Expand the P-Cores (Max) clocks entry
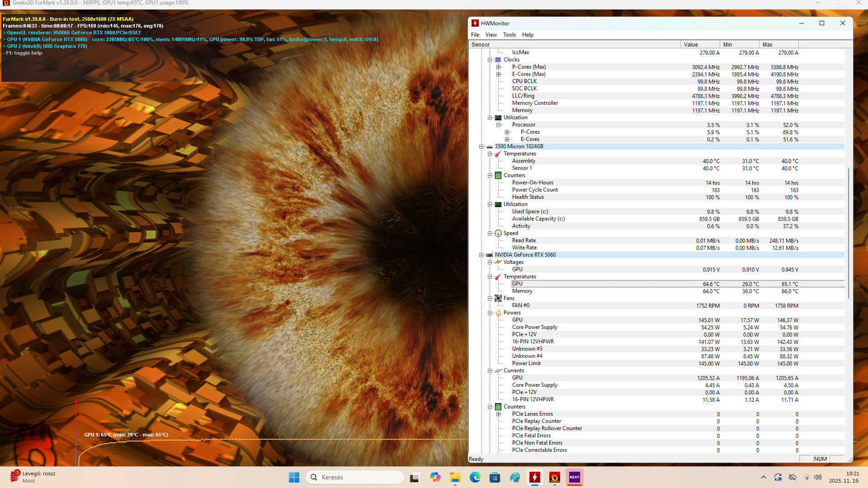The width and height of the screenshot is (868, 488). click(499, 67)
